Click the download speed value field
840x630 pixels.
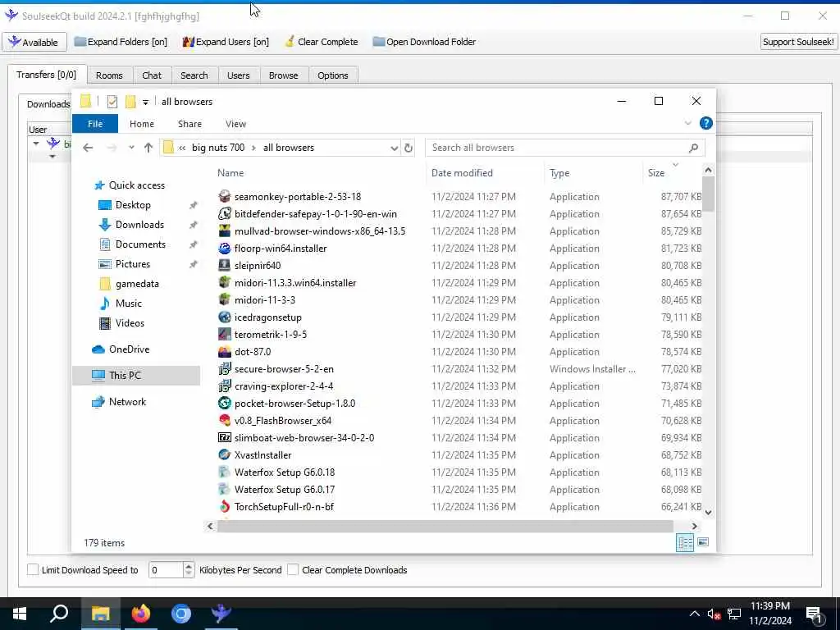click(x=166, y=569)
